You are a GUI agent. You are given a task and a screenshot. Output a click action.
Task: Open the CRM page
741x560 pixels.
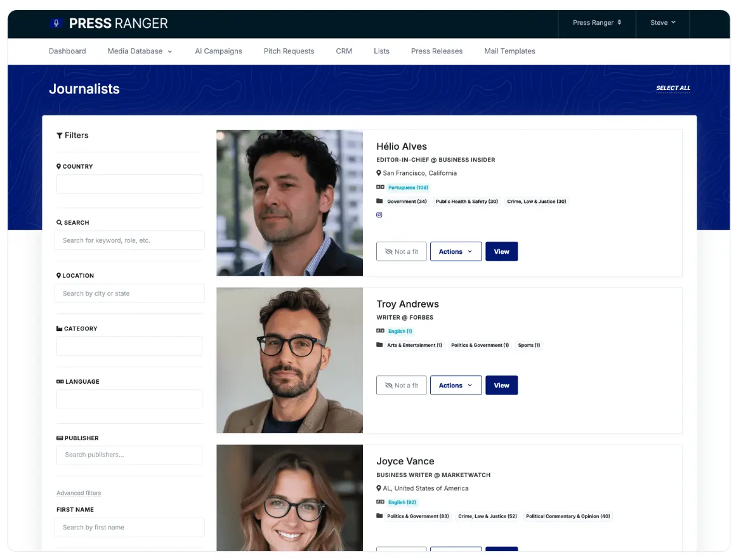coord(344,51)
